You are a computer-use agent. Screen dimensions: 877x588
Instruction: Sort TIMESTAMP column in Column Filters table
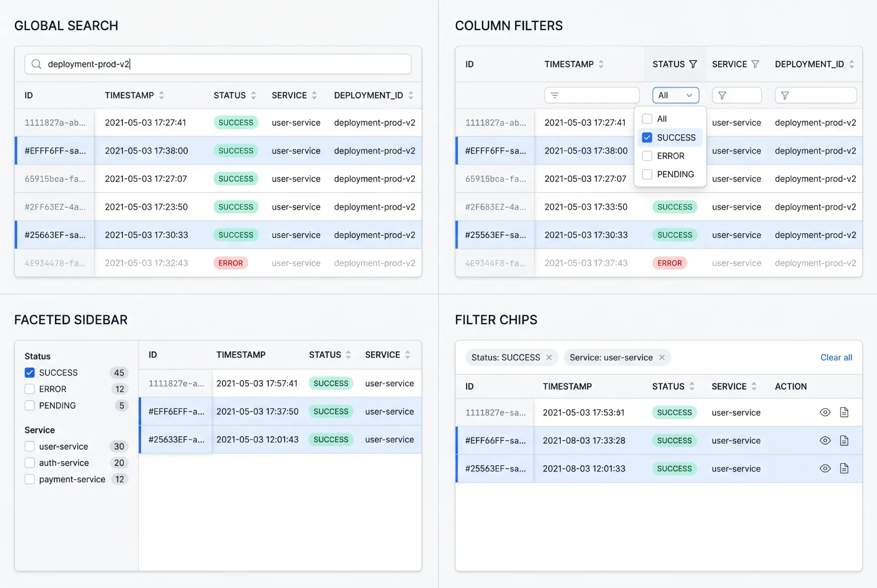pyautogui.click(x=601, y=64)
